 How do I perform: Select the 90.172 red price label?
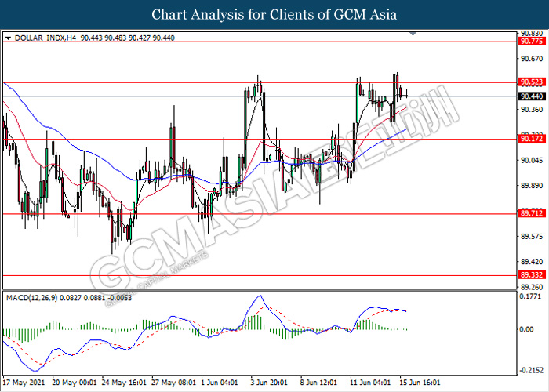click(x=532, y=139)
